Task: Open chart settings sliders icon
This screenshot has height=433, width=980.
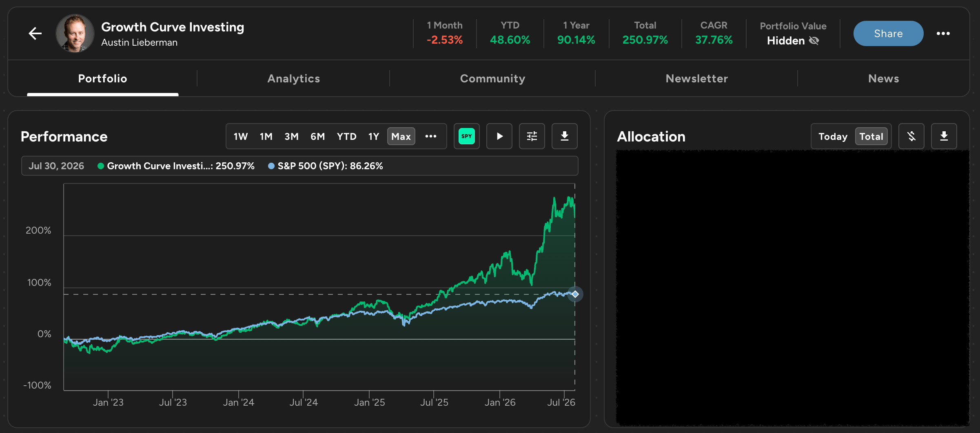Action: [532, 136]
